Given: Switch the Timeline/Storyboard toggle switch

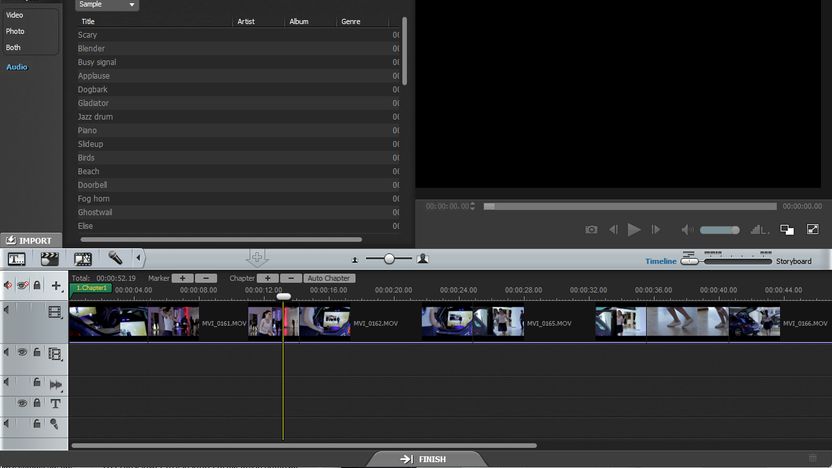Looking at the screenshot, I should pos(689,261).
